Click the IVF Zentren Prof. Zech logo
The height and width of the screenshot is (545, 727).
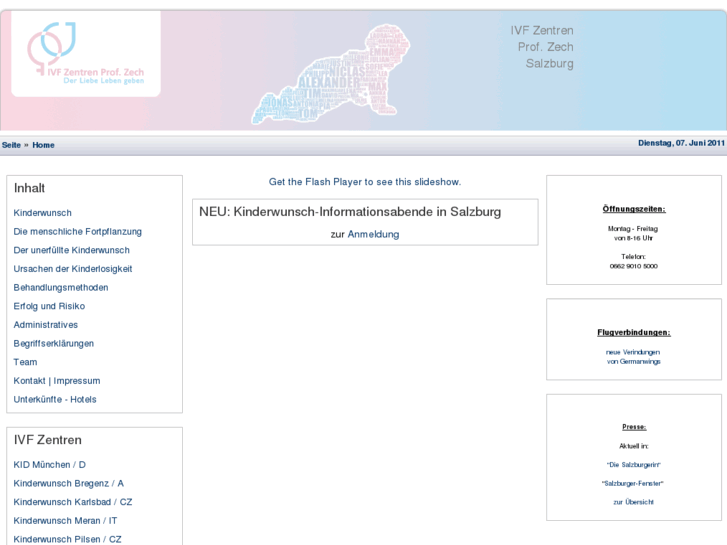pyautogui.click(x=86, y=54)
